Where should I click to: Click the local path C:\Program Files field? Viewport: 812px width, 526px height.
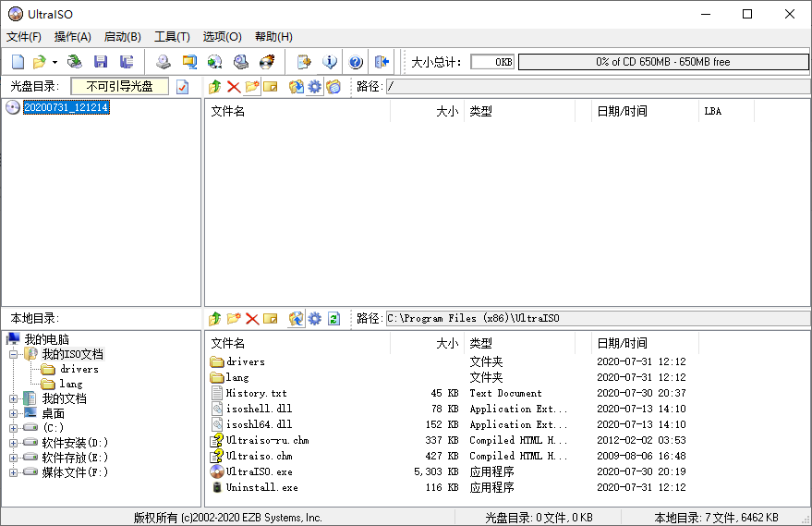(x=598, y=318)
